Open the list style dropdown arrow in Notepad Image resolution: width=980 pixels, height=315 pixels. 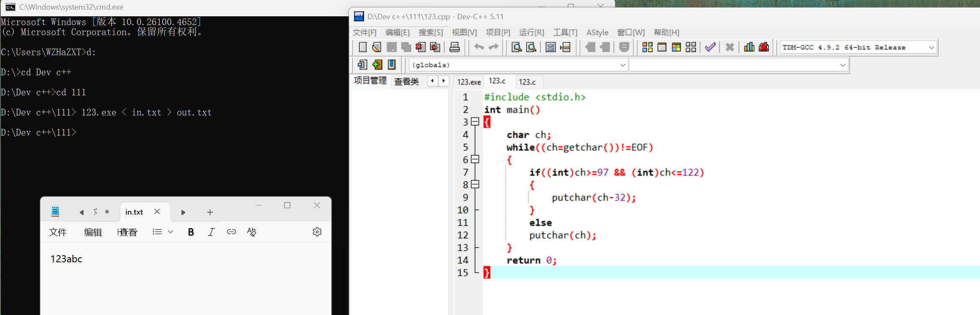[171, 232]
